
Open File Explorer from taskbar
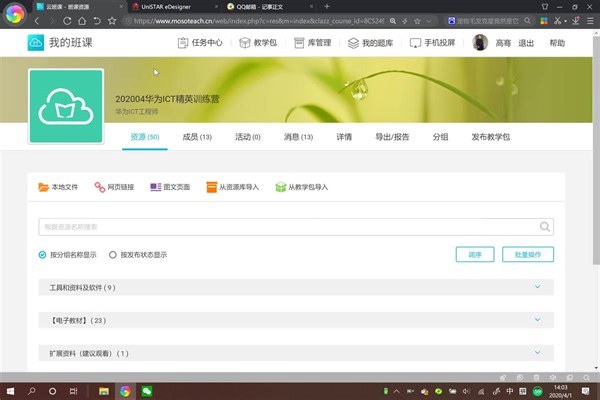pyautogui.click(x=104, y=391)
